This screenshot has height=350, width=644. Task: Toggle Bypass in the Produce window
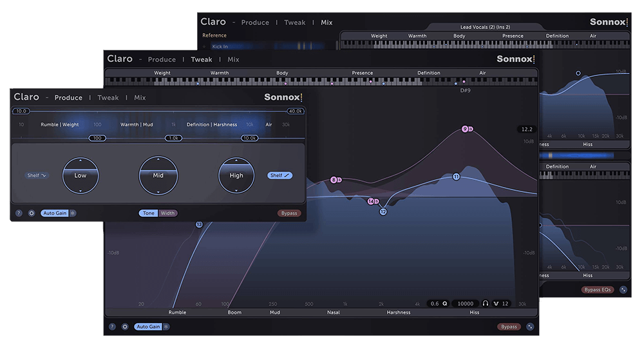point(289,213)
